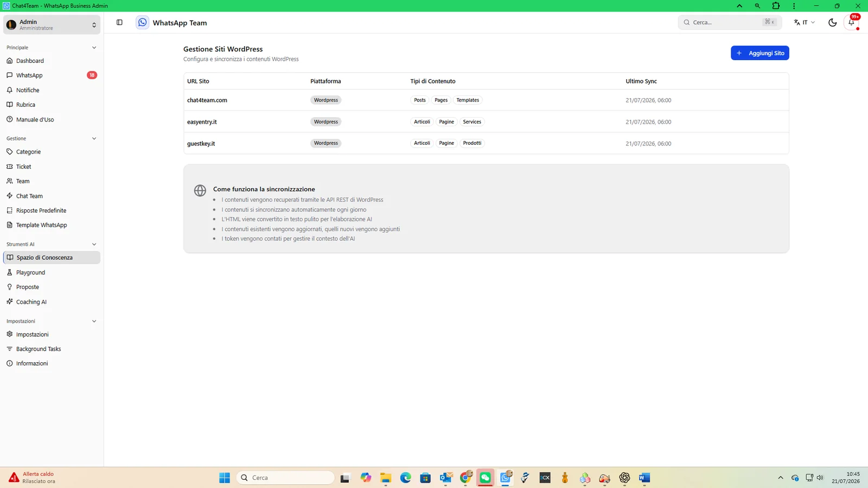Open the 3CX app from the taskbar
868x488 pixels.
545,478
